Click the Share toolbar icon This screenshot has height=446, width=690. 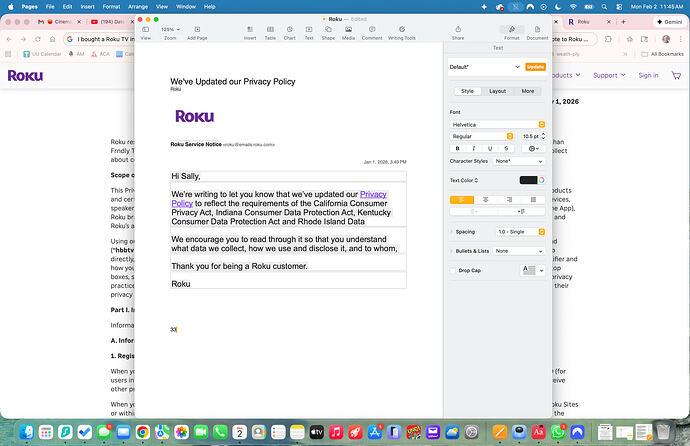click(x=458, y=29)
